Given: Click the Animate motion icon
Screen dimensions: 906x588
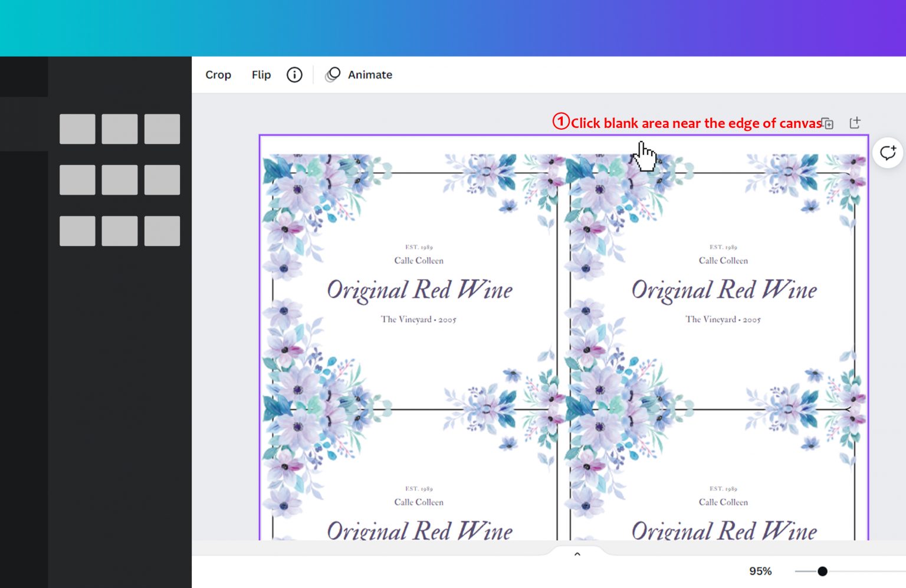Looking at the screenshot, I should coord(333,74).
